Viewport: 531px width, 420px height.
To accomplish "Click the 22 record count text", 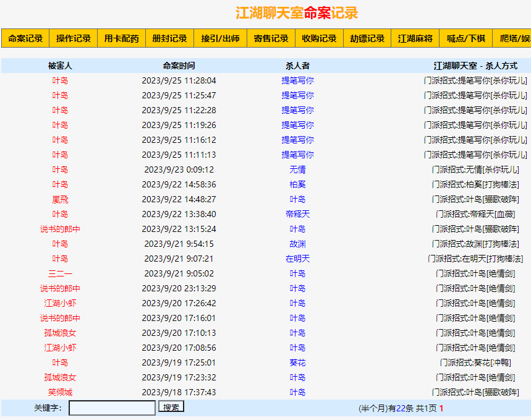I will click(401, 408).
